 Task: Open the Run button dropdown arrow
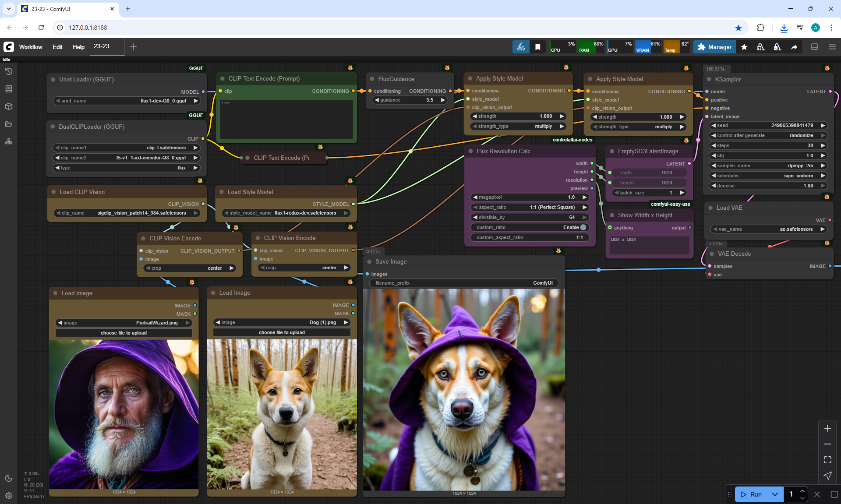point(775,494)
